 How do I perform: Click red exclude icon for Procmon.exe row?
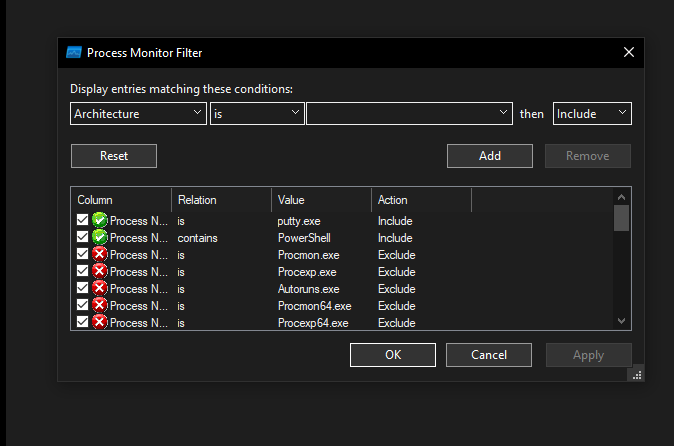pyautogui.click(x=99, y=255)
